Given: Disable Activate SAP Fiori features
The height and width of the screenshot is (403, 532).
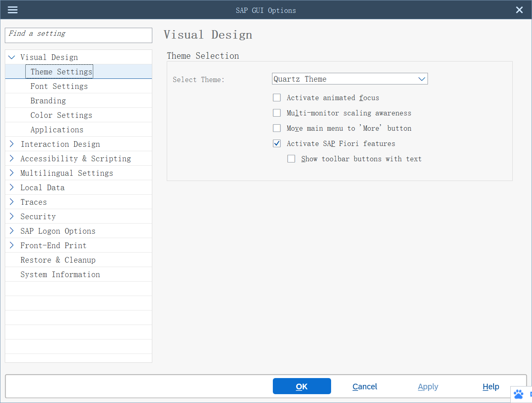Looking at the screenshot, I should click(x=276, y=143).
